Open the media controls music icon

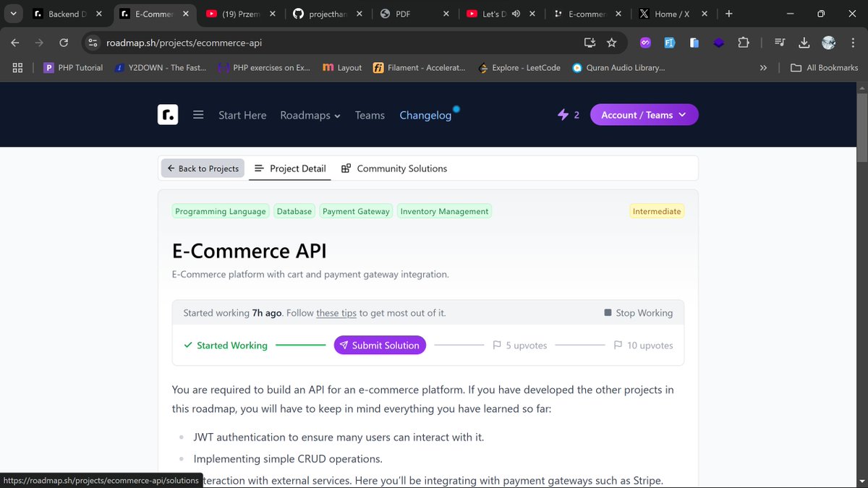click(x=780, y=43)
